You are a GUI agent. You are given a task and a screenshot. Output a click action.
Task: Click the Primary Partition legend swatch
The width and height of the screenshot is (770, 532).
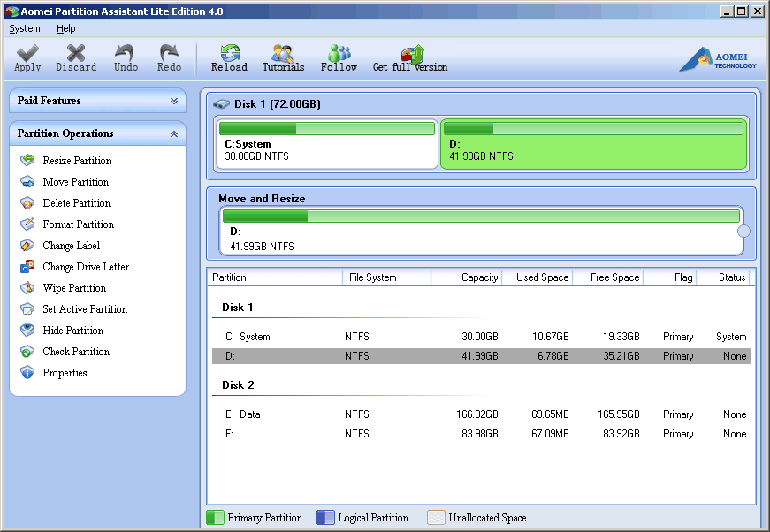point(215,517)
